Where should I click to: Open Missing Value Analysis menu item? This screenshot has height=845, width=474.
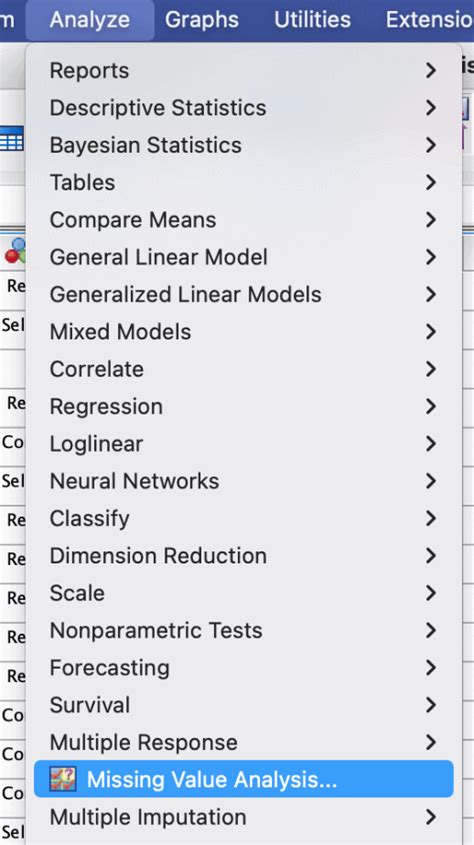tap(243, 779)
